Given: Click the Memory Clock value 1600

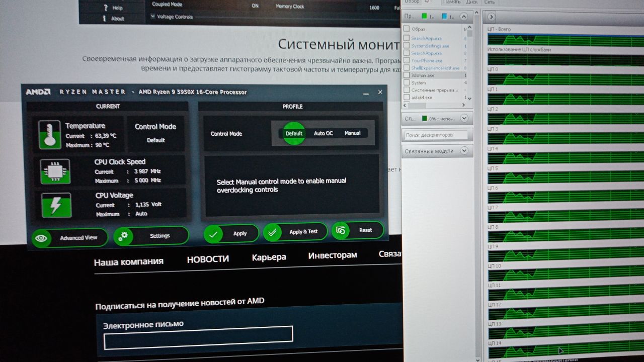Looking at the screenshot, I should click(x=374, y=8).
